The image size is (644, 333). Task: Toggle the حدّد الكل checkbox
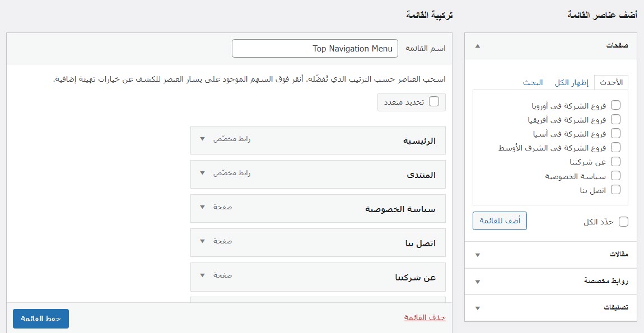(623, 221)
